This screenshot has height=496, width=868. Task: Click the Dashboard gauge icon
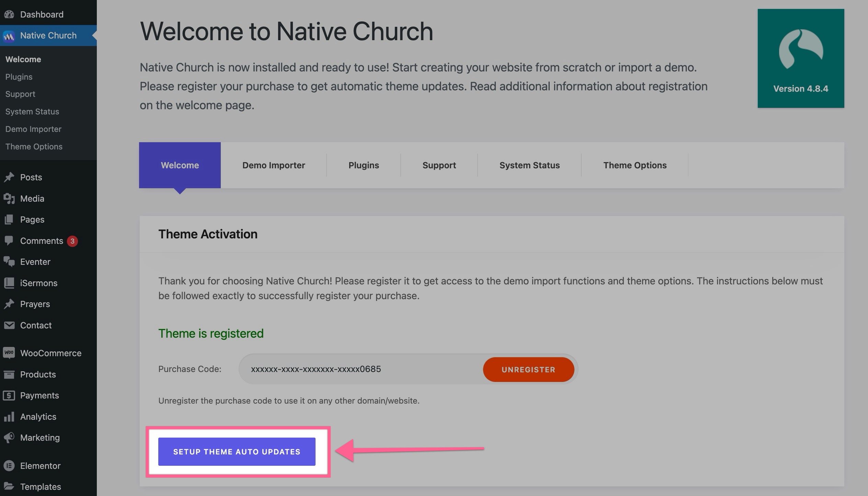tap(9, 14)
